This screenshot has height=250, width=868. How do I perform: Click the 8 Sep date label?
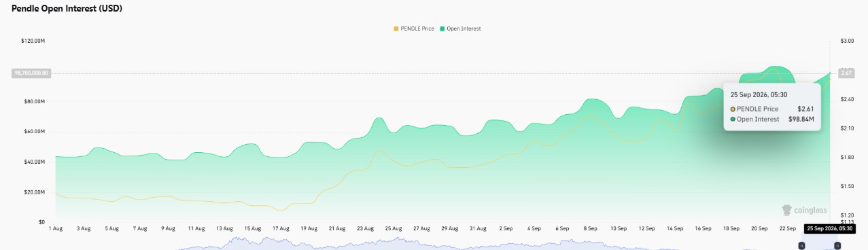(x=590, y=229)
